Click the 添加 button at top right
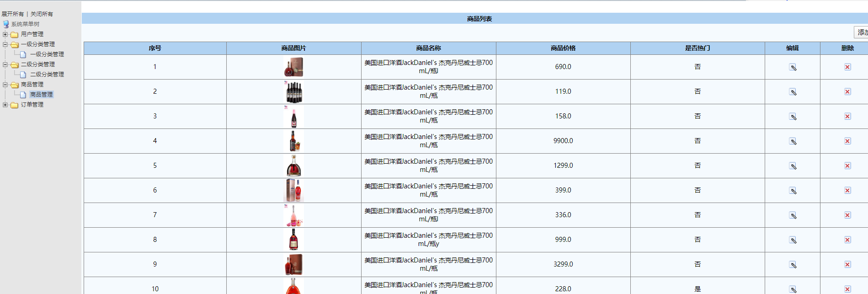 [861, 32]
